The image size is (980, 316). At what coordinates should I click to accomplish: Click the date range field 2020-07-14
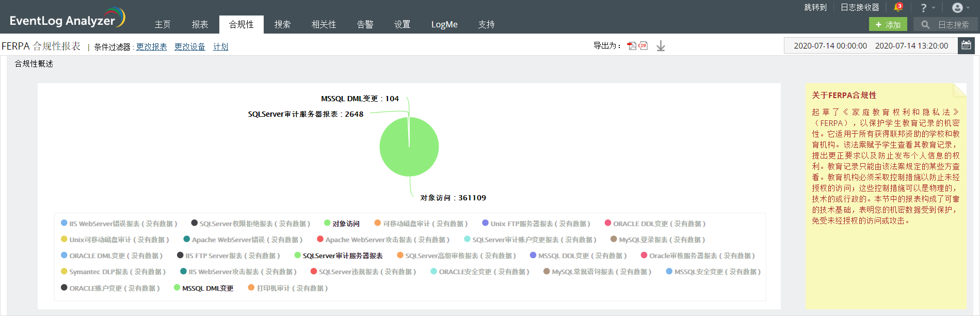point(871,45)
